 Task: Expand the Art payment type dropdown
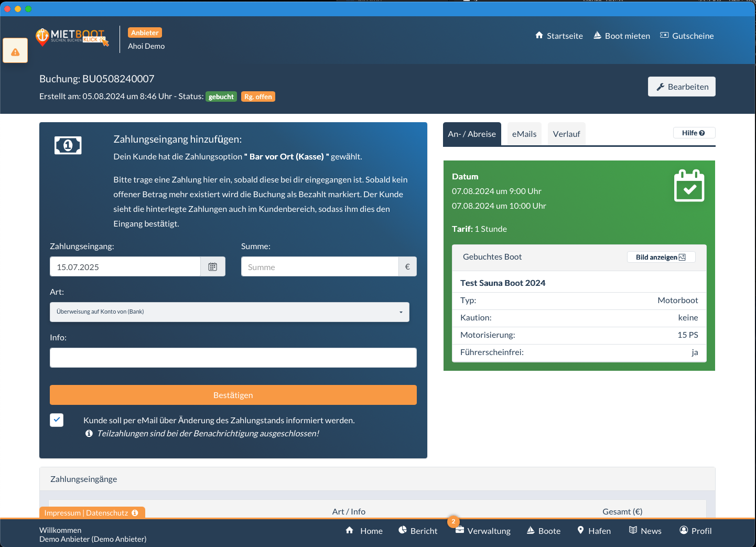click(230, 312)
